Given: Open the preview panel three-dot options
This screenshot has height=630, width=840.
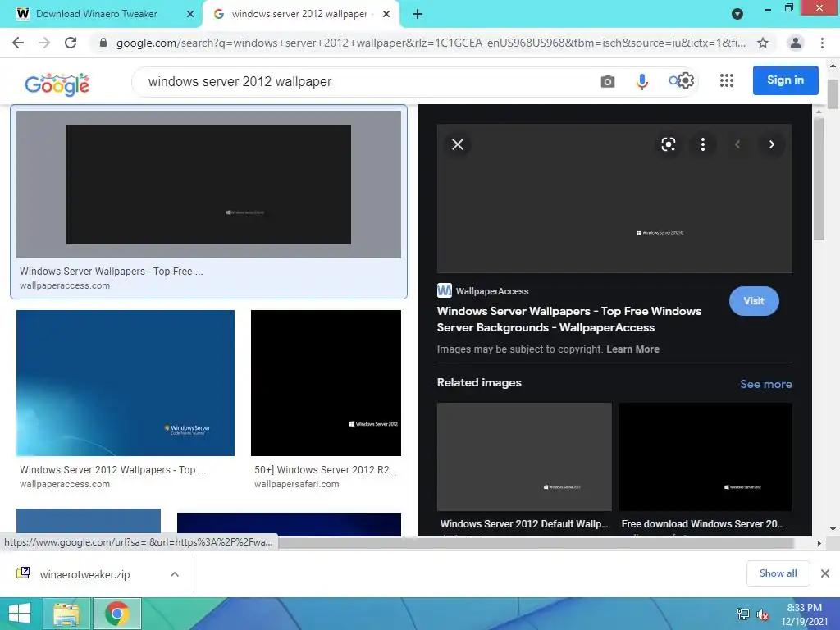Looking at the screenshot, I should tap(703, 144).
